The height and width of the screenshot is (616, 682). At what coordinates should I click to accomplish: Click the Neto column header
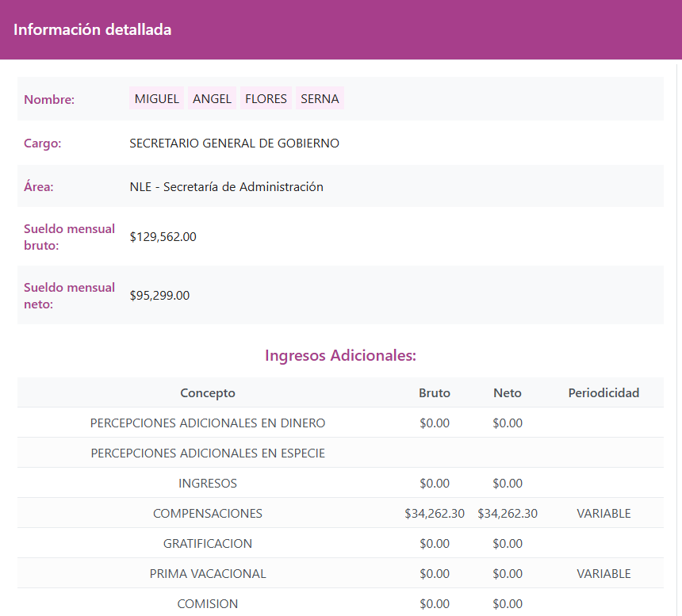[508, 393]
